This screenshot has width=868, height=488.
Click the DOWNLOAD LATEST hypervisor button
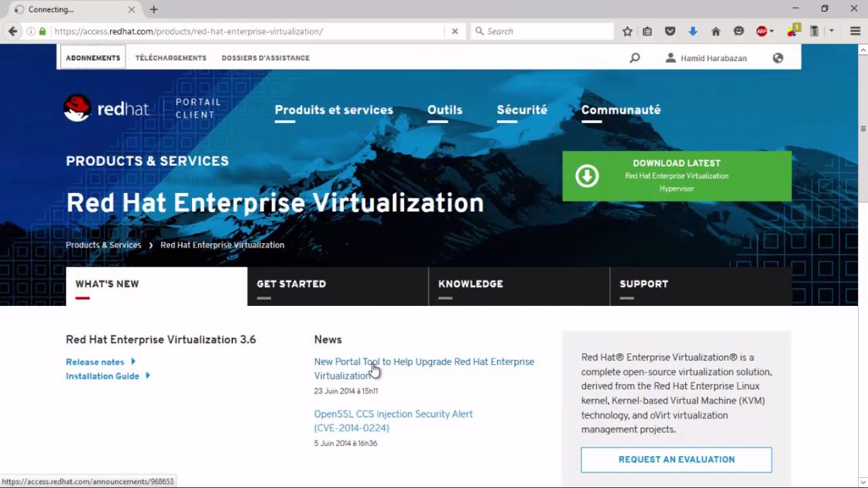coord(675,176)
